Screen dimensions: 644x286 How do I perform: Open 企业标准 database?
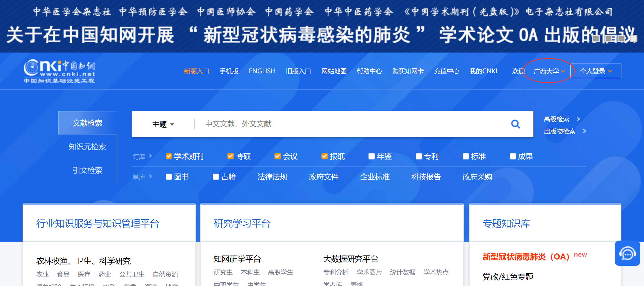click(375, 177)
